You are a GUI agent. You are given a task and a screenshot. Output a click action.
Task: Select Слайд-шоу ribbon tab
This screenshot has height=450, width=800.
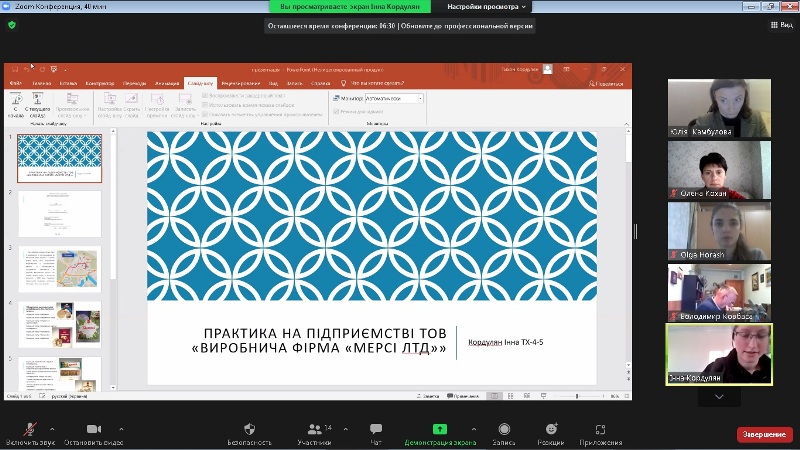201,83
